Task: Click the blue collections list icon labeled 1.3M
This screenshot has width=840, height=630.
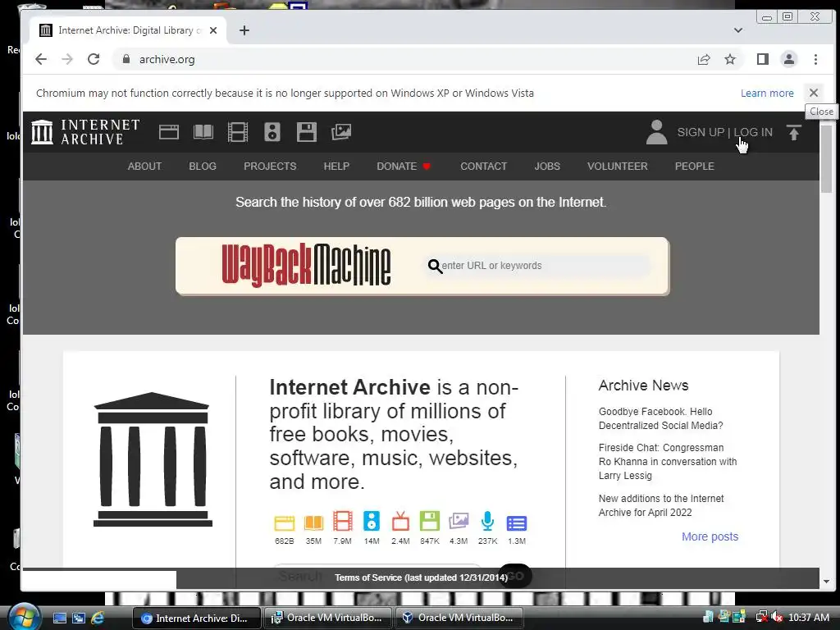Action: 517,523
